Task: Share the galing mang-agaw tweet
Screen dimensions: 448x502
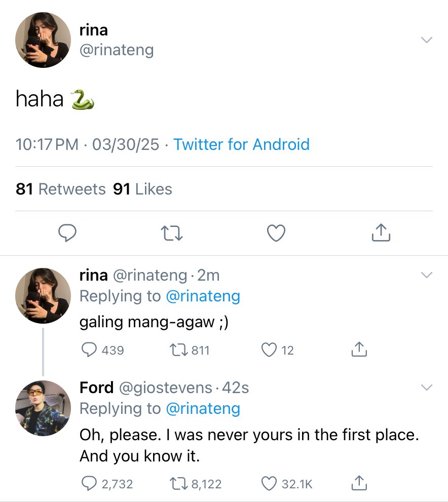Action: tap(359, 350)
